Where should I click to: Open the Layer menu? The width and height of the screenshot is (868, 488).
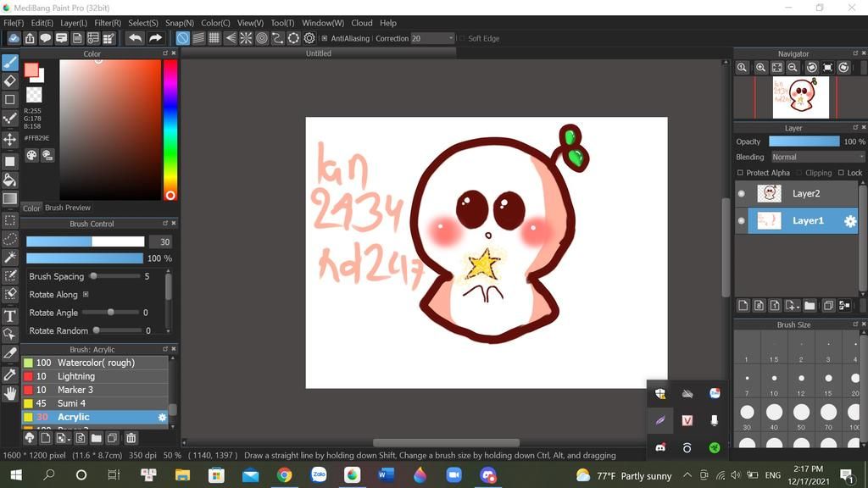point(74,23)
